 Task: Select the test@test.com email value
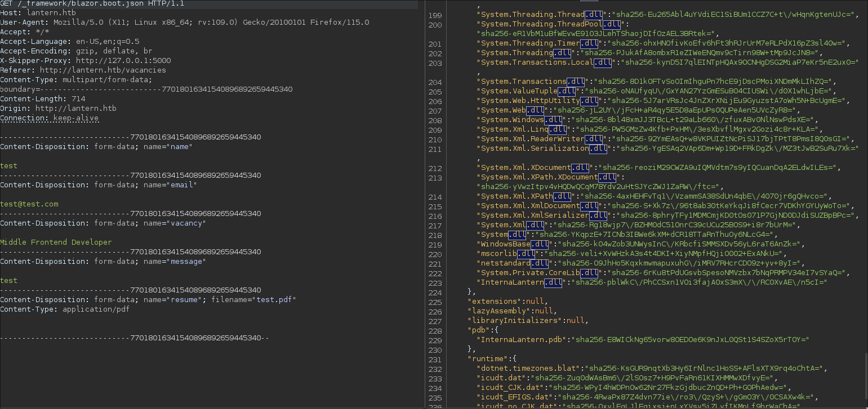29,204
